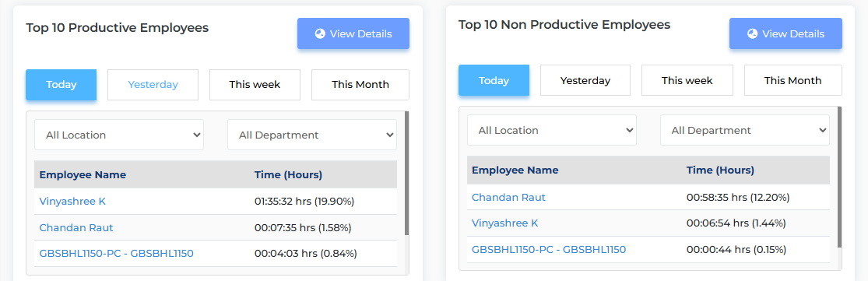This screenshot has width=868, height=281.
Task: Open View Details for Top 10 Productive Employees
Action: tap(353, 33)
